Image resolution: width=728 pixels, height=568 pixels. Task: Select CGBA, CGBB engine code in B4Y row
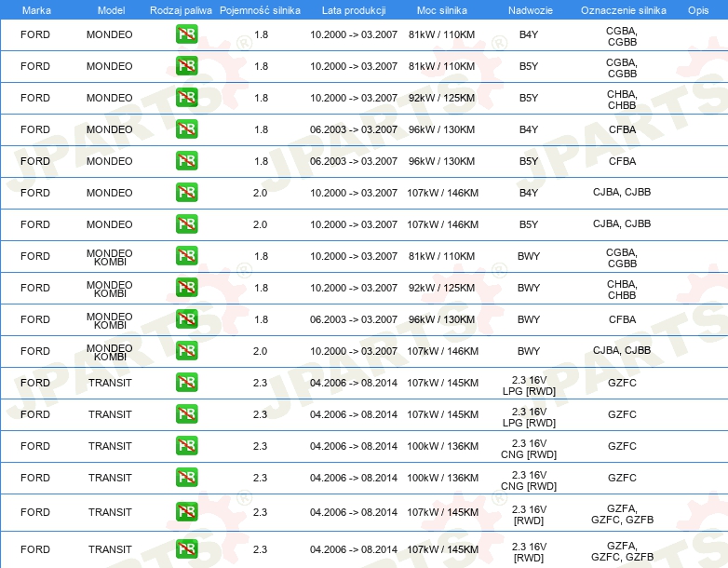(x=622, y=36)
